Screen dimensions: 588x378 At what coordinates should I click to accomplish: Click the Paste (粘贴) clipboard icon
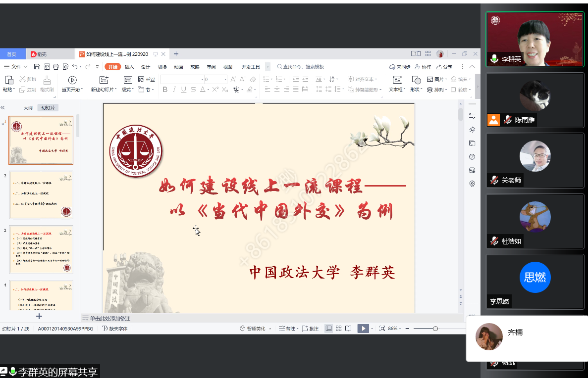pyautogui.click(x=8, y=83)
